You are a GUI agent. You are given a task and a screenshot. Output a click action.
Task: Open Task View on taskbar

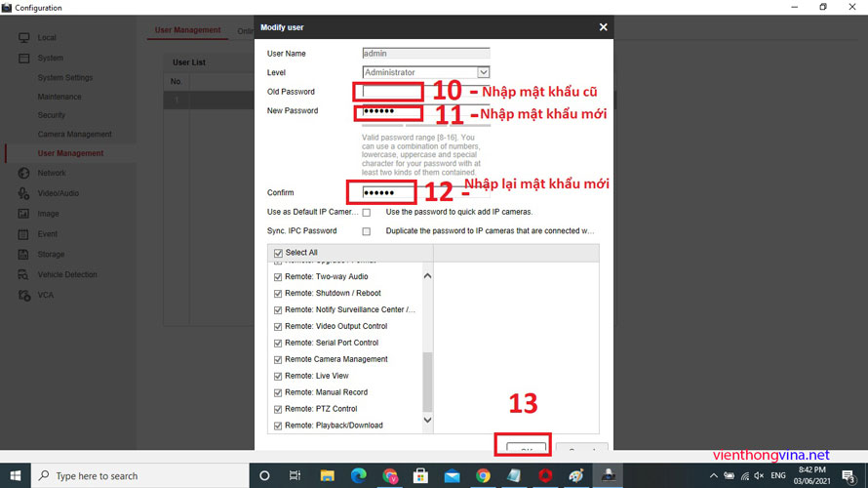pyautogui.click(x=296, y=476)
